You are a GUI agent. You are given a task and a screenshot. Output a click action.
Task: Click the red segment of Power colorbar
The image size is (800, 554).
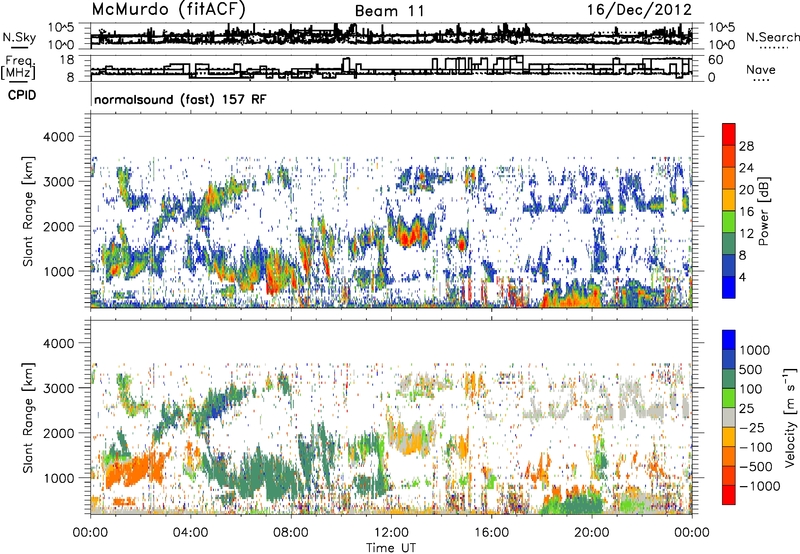tap(729, 135)
